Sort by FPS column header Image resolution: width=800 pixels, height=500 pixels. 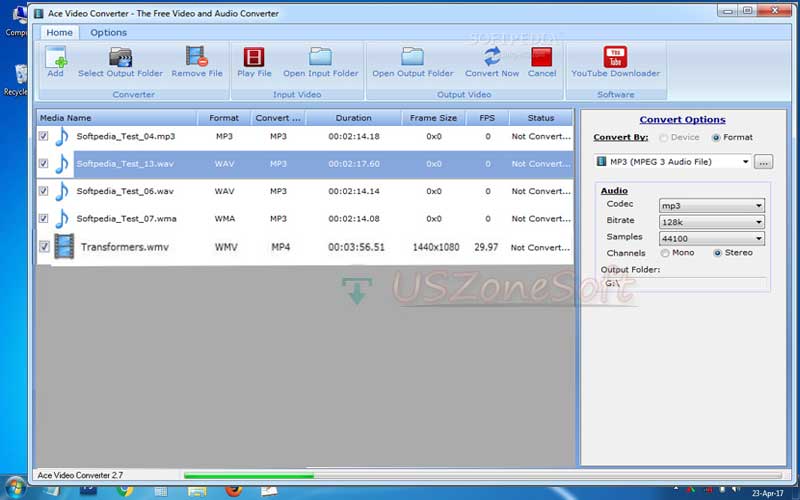[x=487, y=118]
